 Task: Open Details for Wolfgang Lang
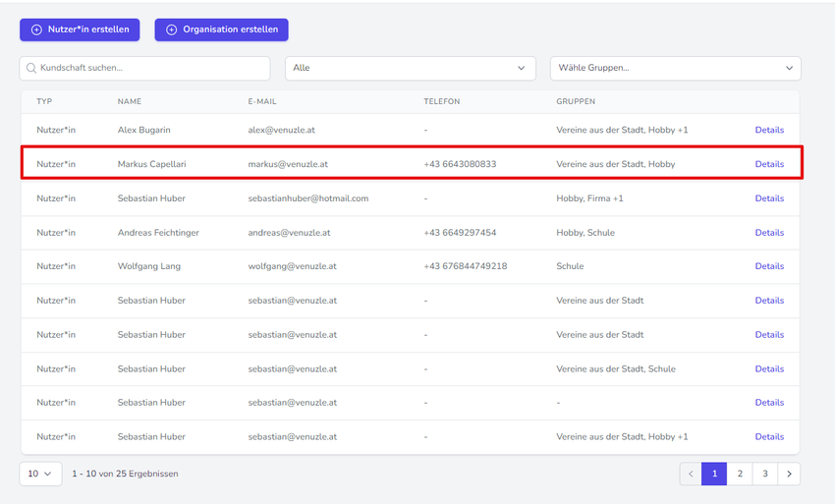coord(769,266)
